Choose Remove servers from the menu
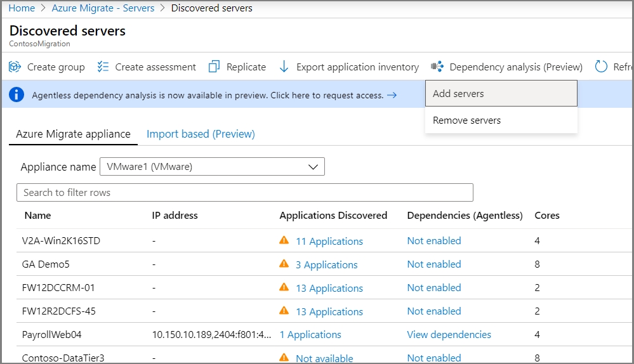Screen dimensions: 634x364 click(x=466, y=120)
